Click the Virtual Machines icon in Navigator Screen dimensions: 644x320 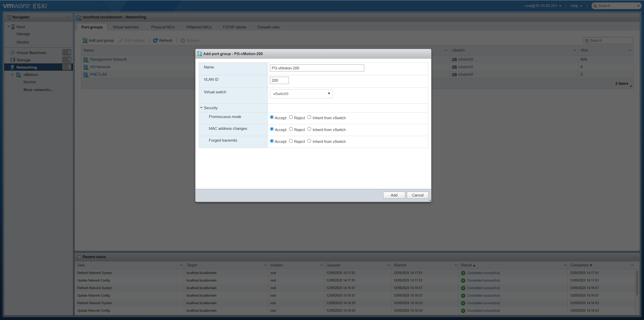pyautogui.click(x=13, y=52)
